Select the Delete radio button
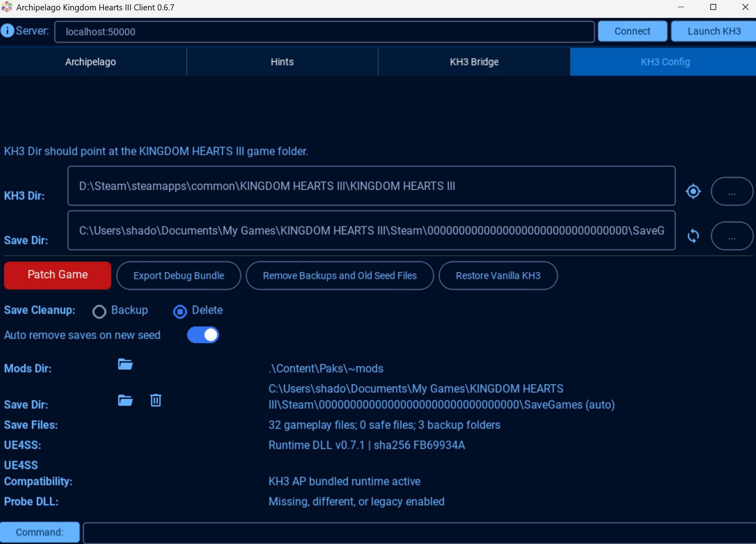 coord(180,311)
